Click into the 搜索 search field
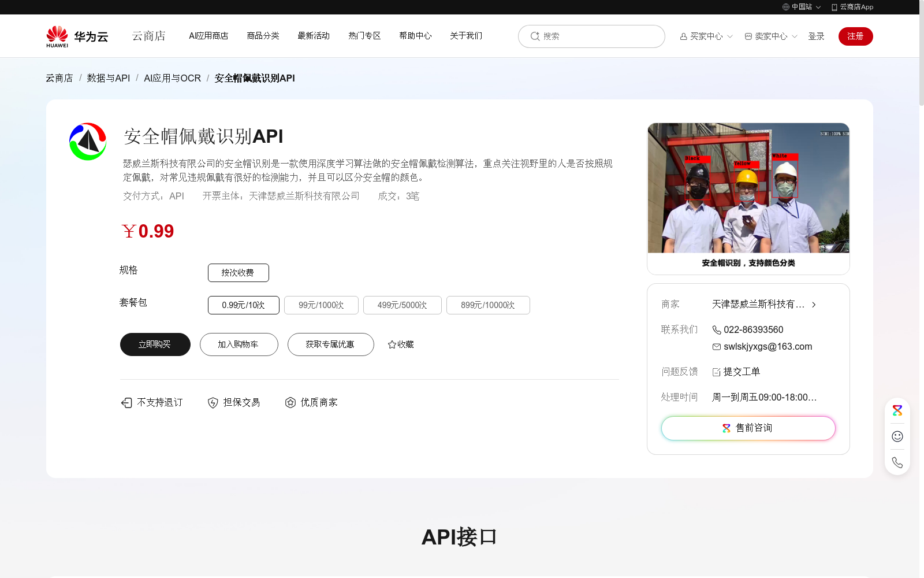Screen dimensions: 924x578 pyautogui.click(x=591, y=36)
